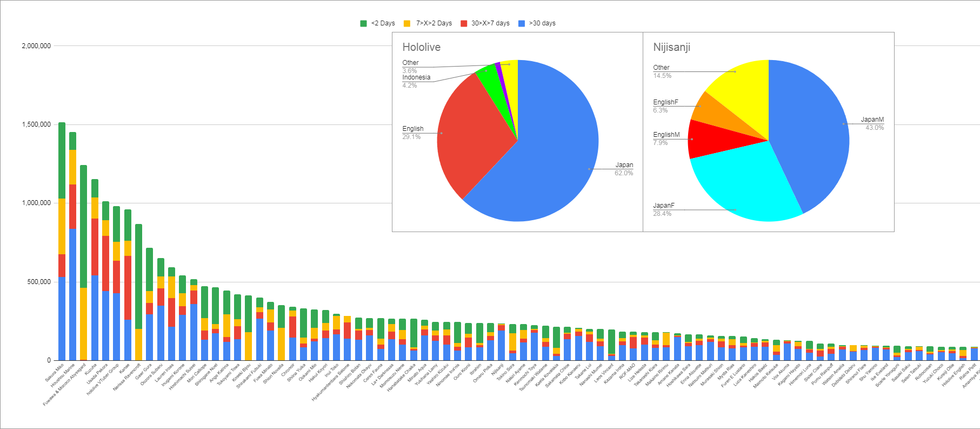Select the 'Japan 62.0%' pie label
The image size is (980, 429).
click(624, 169)
